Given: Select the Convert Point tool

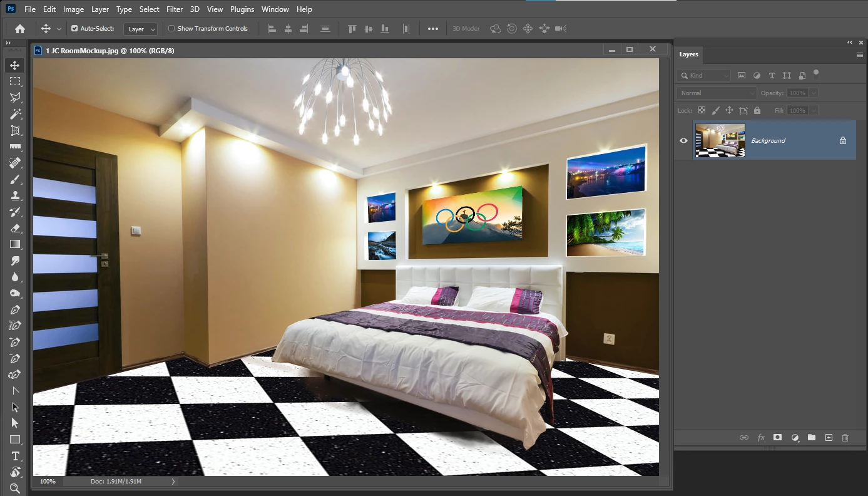Looking at the screenshot, I should (15, 391).
